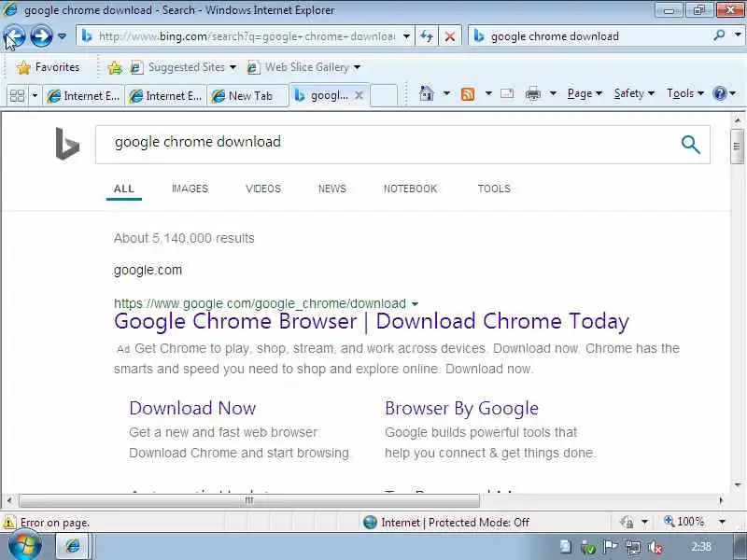Open the tab list dropdown arrow
Screen dimensions: 747x560
(35, 96)
